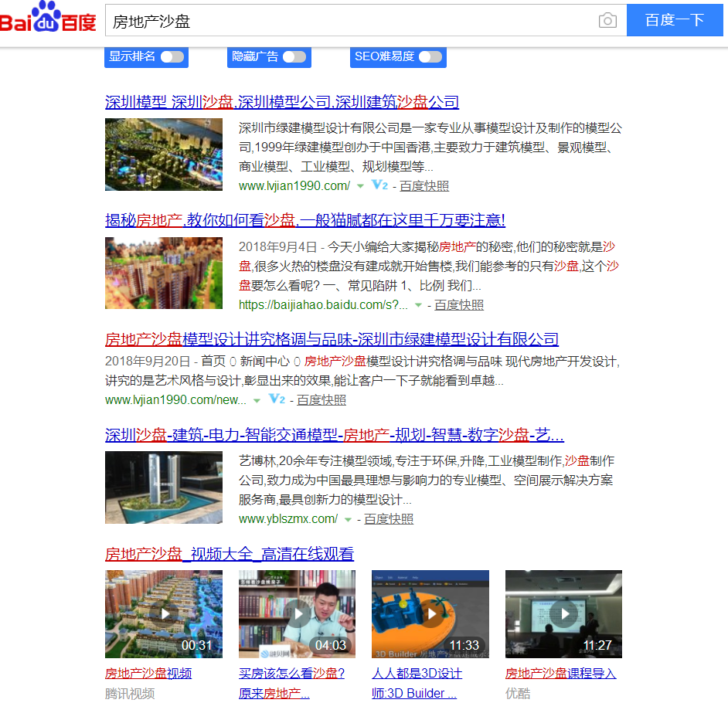Click the Baidu logo

(x=48, y=17)
